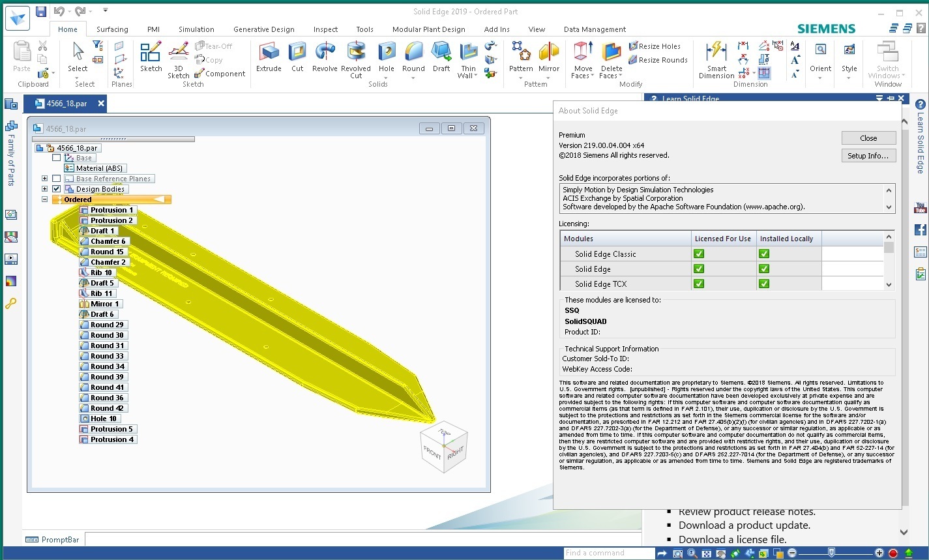Open the Family of Parts sidebar icon
Screen dimensions: 929x560
[11, 126]
